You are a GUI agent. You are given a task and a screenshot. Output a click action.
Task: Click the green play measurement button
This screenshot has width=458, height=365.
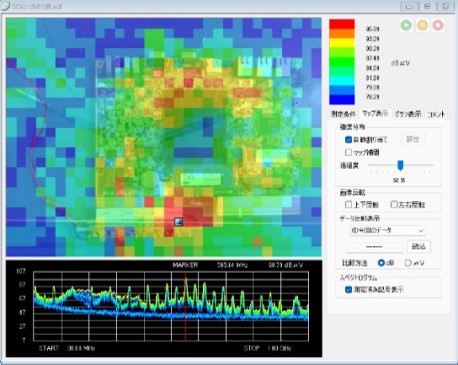[x=406, y=25]
